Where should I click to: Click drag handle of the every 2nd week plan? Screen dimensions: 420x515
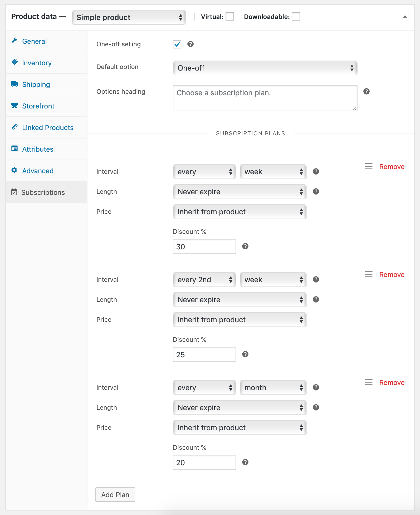[x=369, y=274]
